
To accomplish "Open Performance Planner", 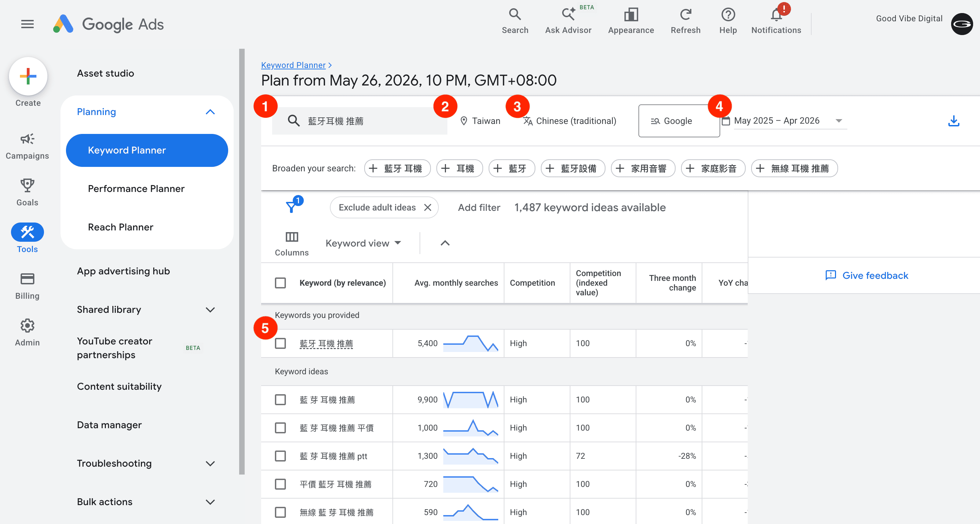I will 136,189.
